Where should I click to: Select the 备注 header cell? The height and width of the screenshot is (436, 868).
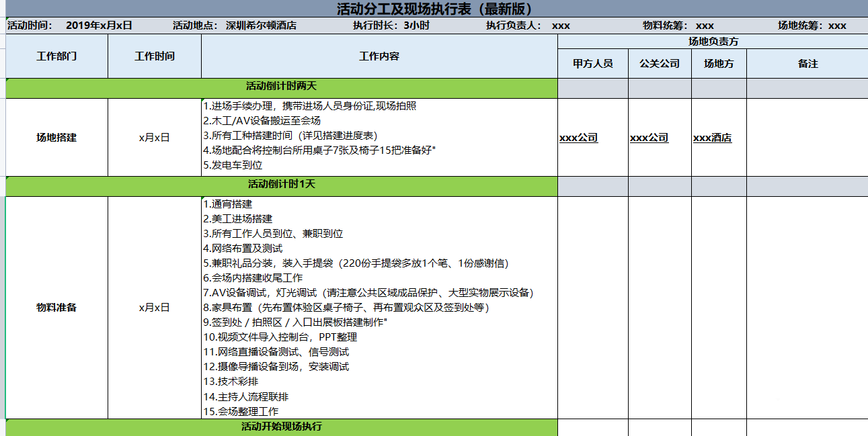[x=807, y=64]
